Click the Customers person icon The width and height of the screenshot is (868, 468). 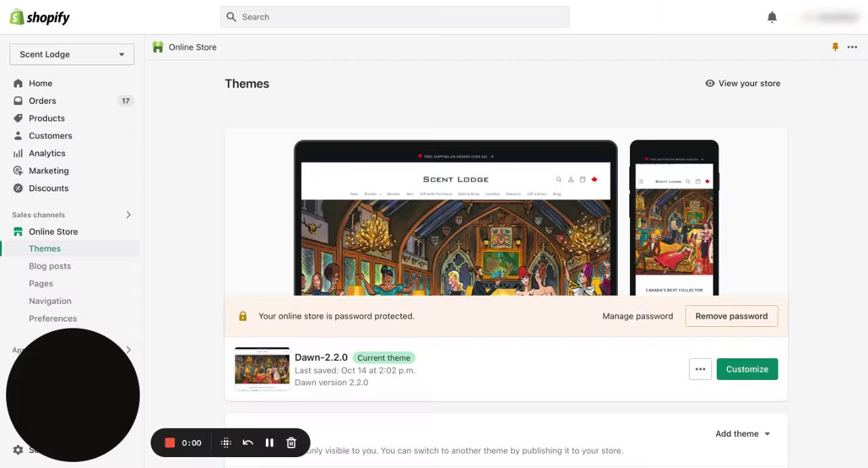pos(18,136)
